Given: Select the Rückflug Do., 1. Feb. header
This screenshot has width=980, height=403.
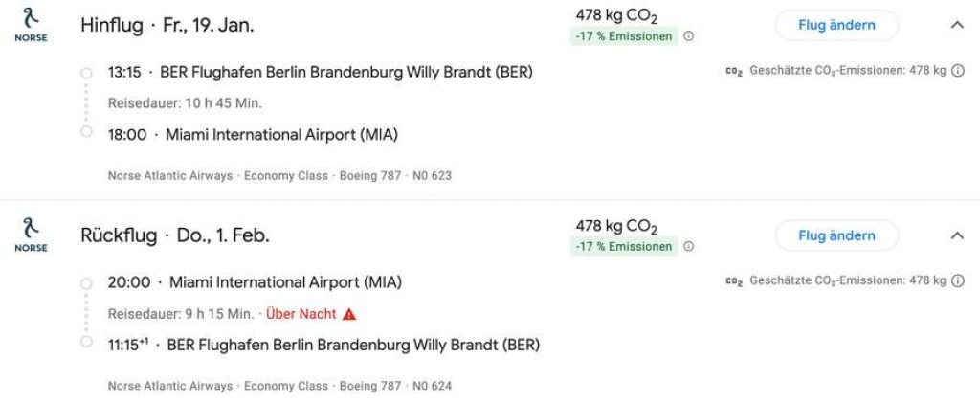Looking at the screenshot, I should (x=175, y=235).
